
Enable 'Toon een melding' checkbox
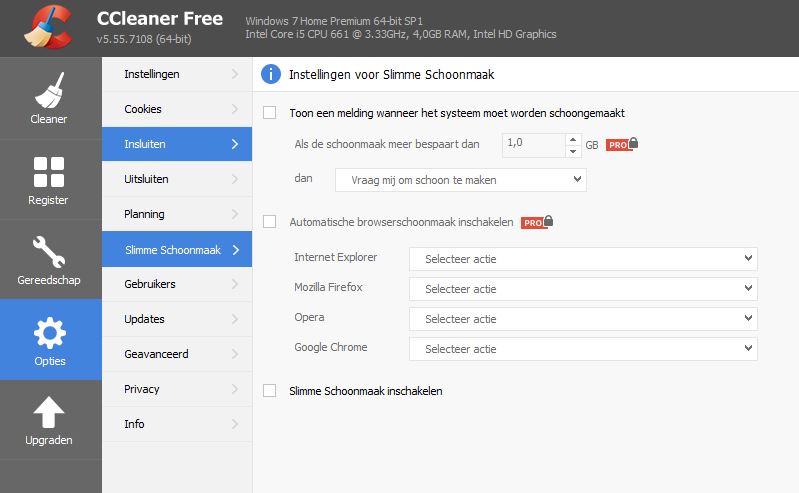coord(269,113)
